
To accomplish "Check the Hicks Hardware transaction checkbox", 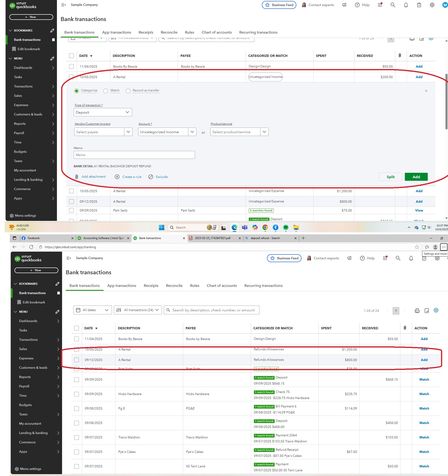I will [x=77, y=394].
